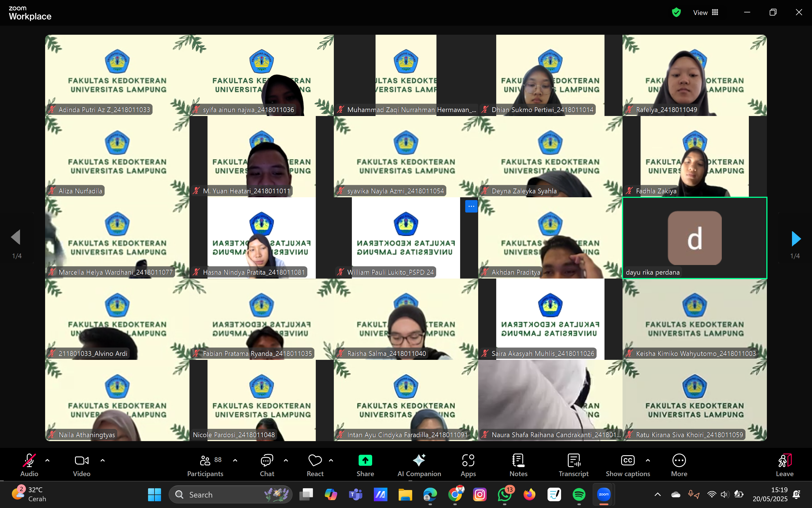Viewport: 812px width, 508px height.
Task: Open the Transcript panel
Action: click(573, 465)
